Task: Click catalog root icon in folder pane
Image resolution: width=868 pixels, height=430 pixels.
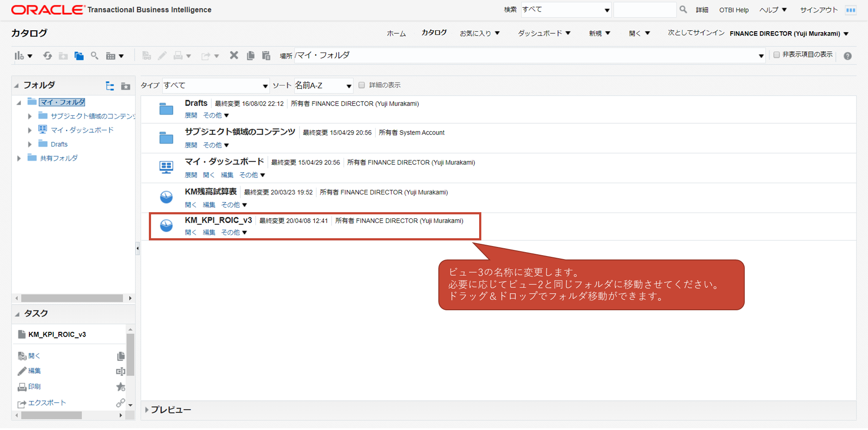Action: pos(125,86)
